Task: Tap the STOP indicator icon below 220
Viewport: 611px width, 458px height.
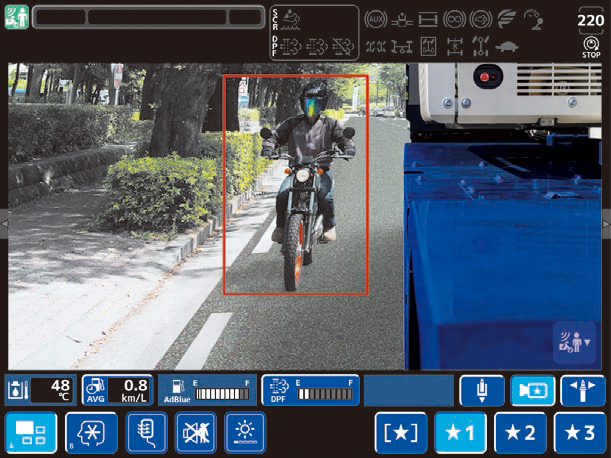Action: click(x=589, y=46)
